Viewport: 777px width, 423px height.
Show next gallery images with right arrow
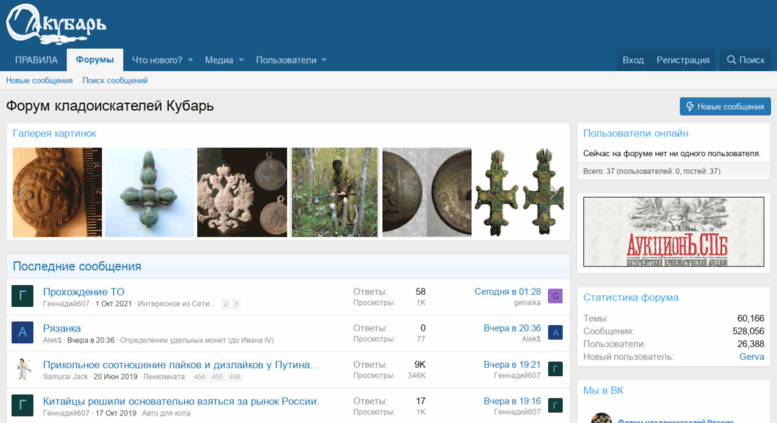(x=554, y=193)
